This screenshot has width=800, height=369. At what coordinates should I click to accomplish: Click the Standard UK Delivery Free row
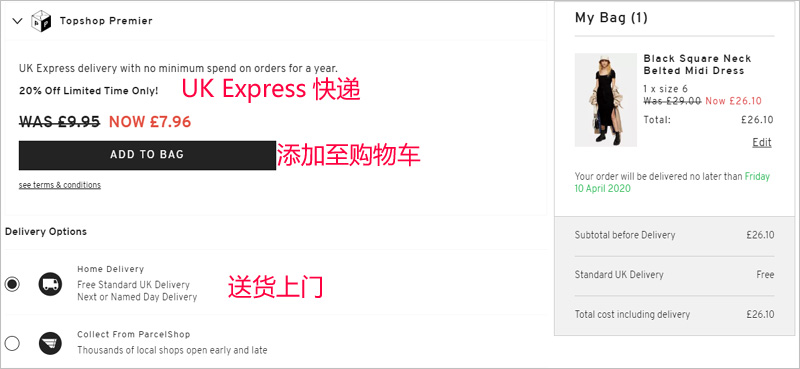674,275
